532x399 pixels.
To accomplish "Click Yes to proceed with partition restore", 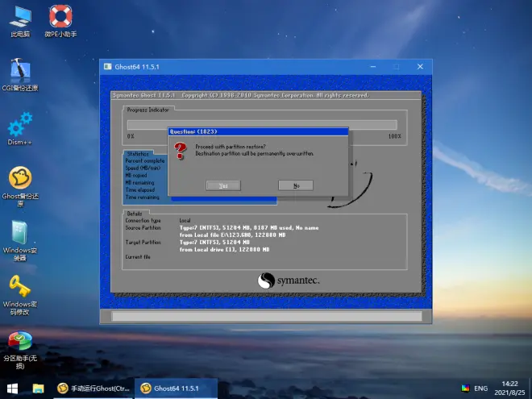I will coord(223,185).
